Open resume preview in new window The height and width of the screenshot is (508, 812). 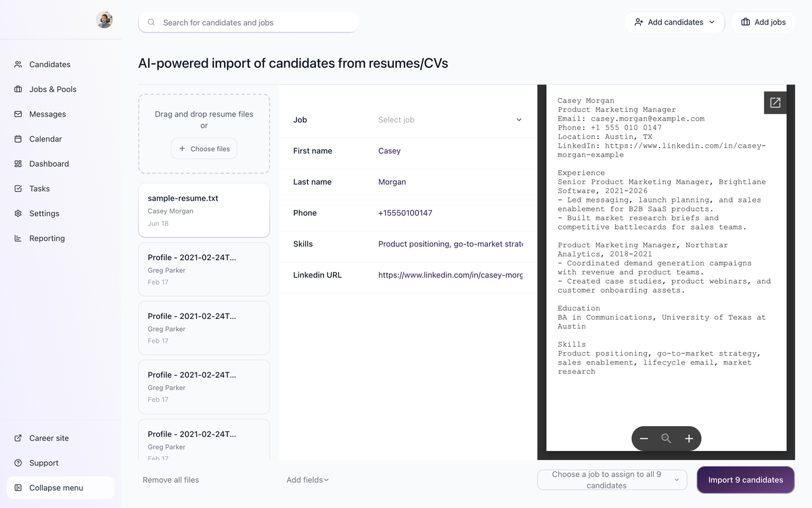tap(775, 103)
